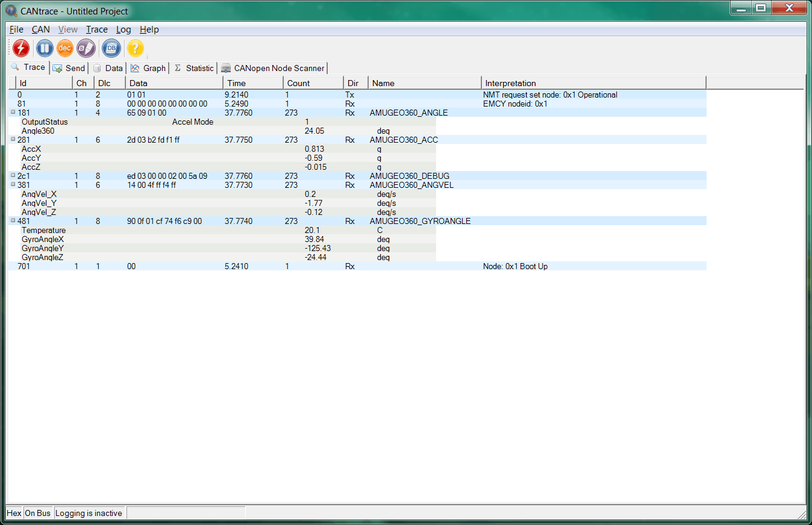The width and height of the screenshot is (812, 525).
Task: Click the Time column header
Action: pyautogui.click(x=253, y=83)
